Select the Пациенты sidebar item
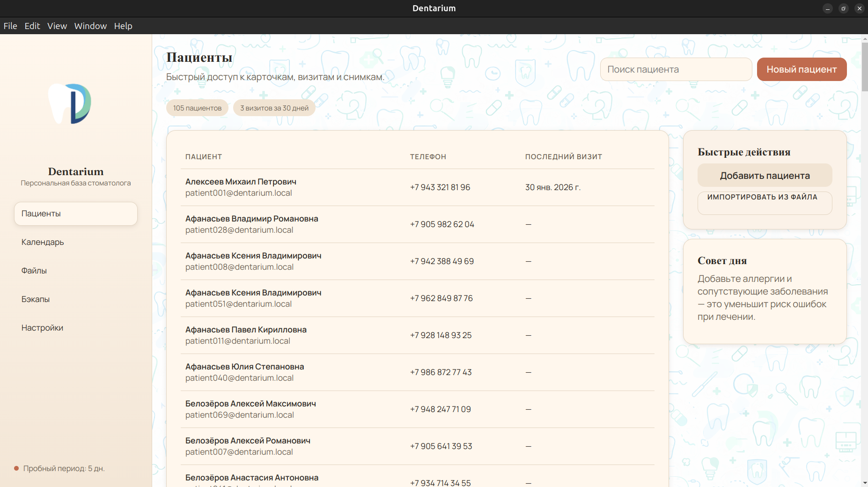868x487 pixels. (75, 214)
